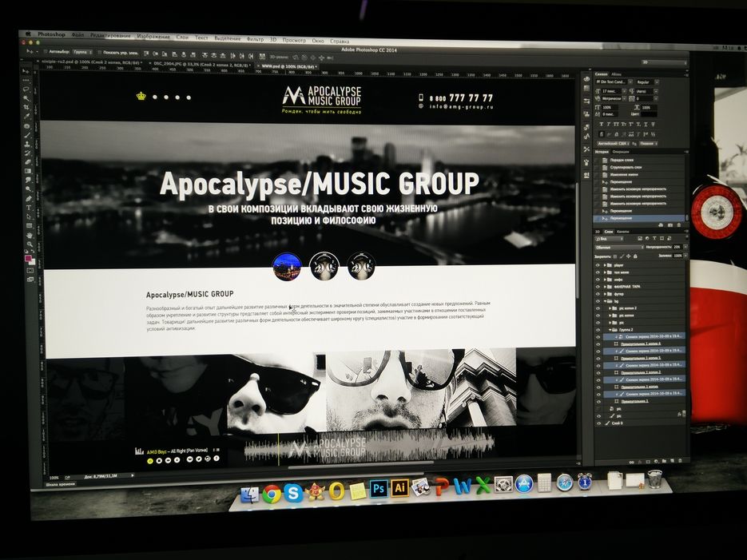The width and height of the screenshot is (747, 560).
Task: Select the Clone Stamp tool
Action: [x=28, y=145]
